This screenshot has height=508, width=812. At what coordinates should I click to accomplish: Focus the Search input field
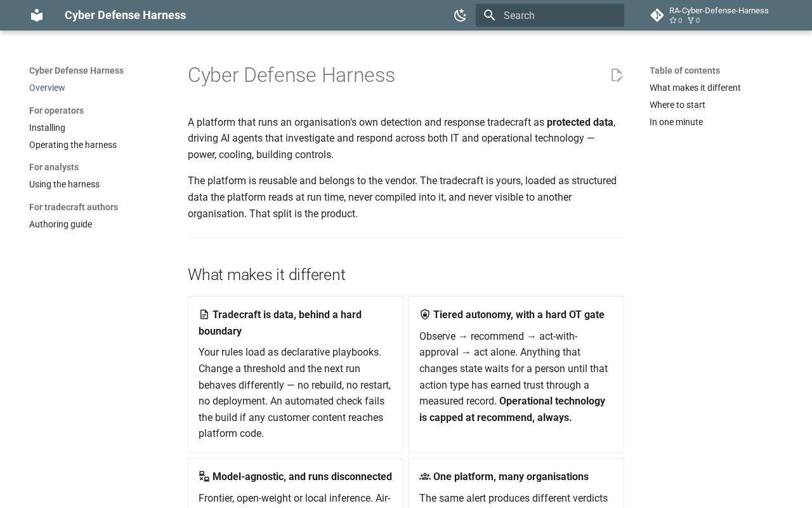[550, 15]
